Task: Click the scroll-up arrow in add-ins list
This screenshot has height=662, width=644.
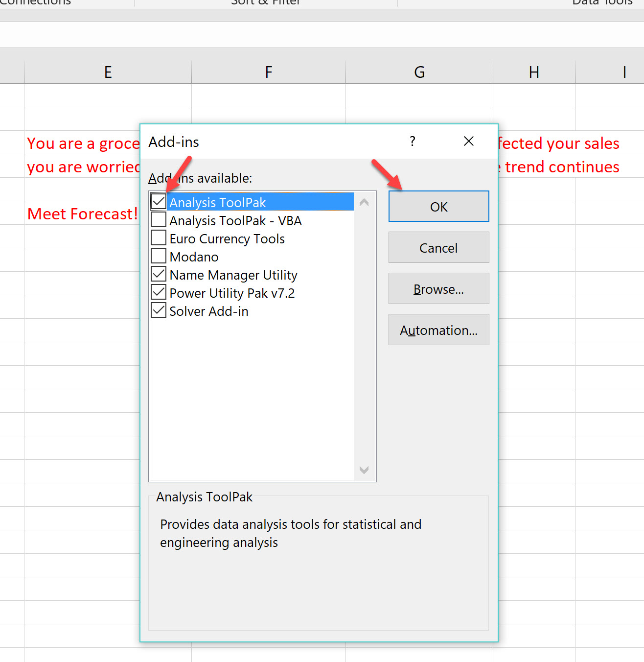Action: (364, 201)
